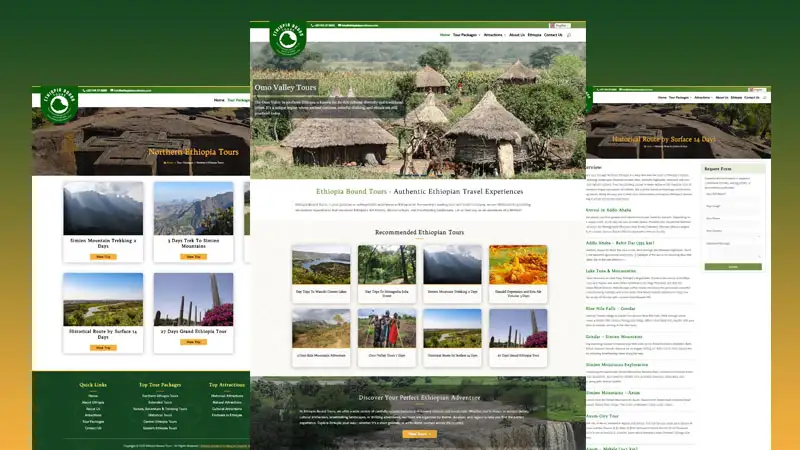Open the Bale Mountains Adventure card
The width and height of the screenshot is (800, 450).
[x=321, y=337]
